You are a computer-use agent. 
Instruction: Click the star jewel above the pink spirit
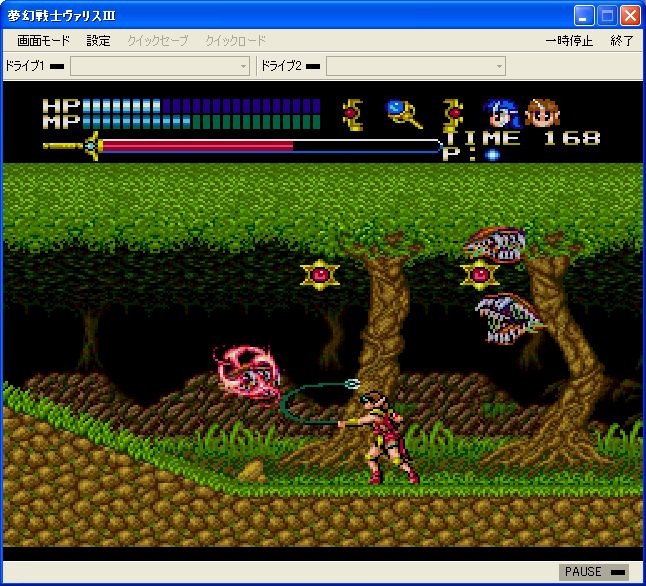[x=320, y=274]
